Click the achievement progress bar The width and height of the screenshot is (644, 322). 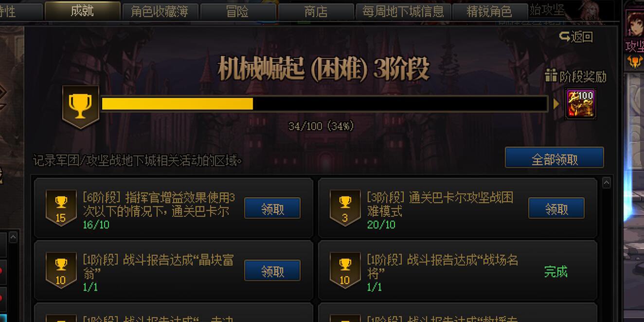(324, 104)
